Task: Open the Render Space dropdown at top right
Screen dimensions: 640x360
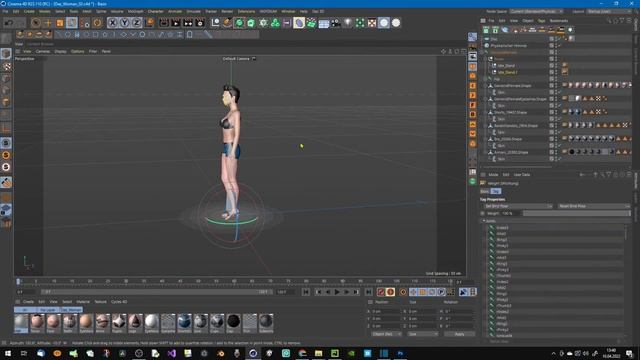Action: point(536,11)
